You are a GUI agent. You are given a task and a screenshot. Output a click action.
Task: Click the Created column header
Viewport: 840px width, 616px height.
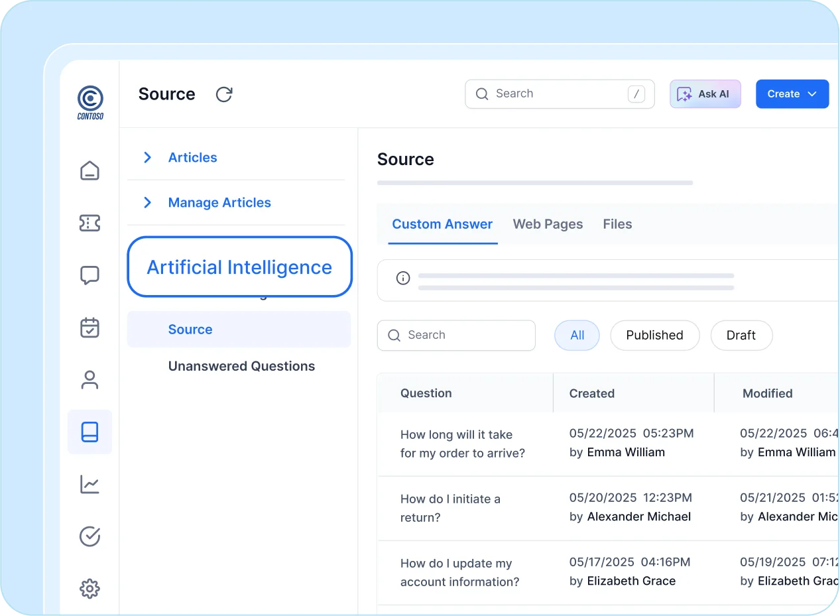pyautogui.click(x=591, y=393)
